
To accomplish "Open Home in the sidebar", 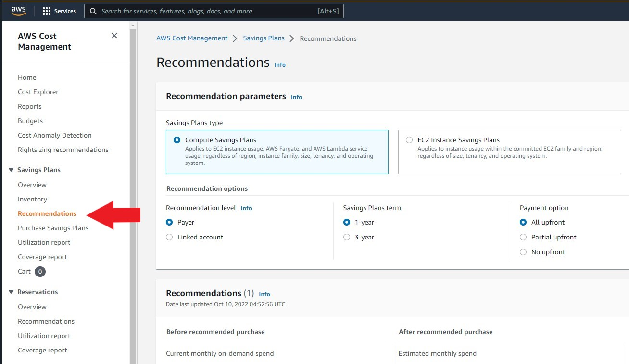I will [x=27, y=77].
